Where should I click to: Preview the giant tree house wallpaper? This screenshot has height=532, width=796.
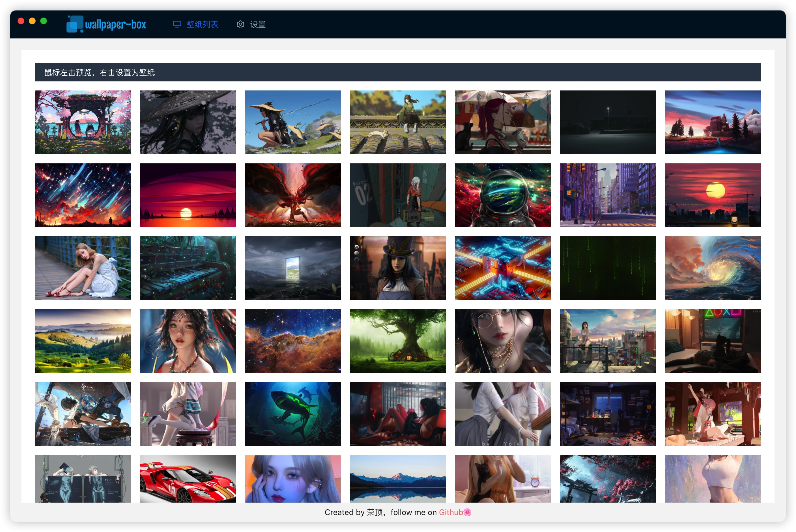coord(398,341)
